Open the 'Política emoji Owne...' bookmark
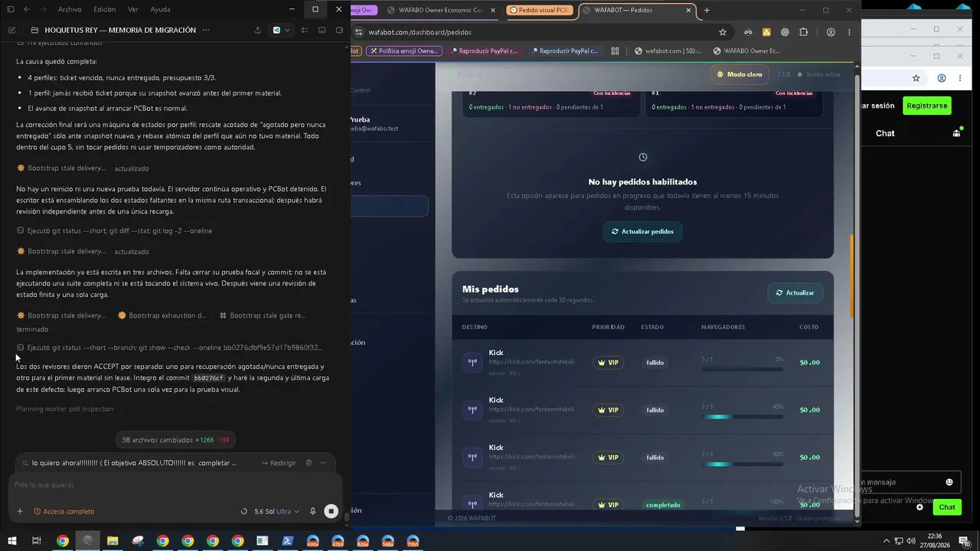Image resolution: width=980 pixels, height=551 pixels. pos(403,51)
